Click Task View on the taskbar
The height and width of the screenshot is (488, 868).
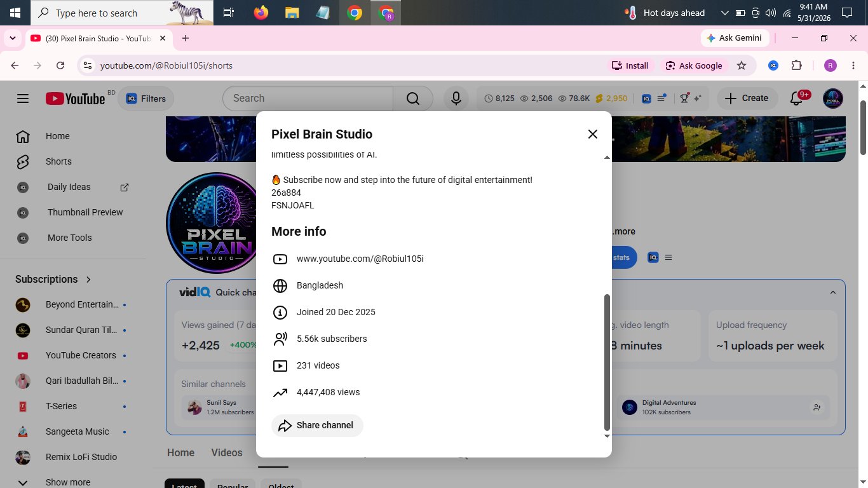[229, 13]
